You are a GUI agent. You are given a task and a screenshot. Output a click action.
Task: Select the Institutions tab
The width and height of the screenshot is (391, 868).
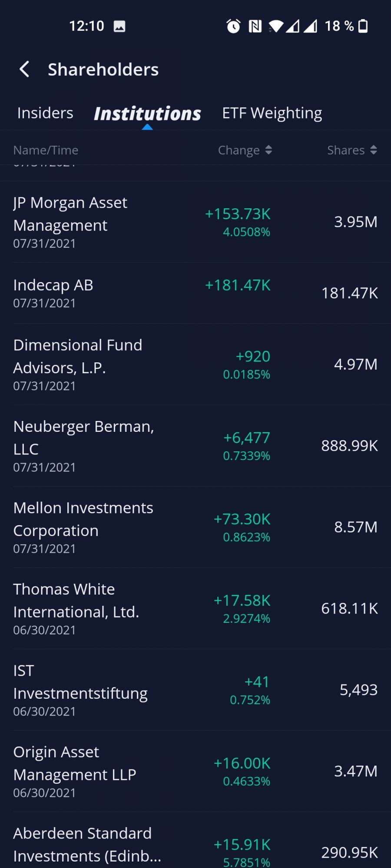pyautogui.click(x=147, y=114)
